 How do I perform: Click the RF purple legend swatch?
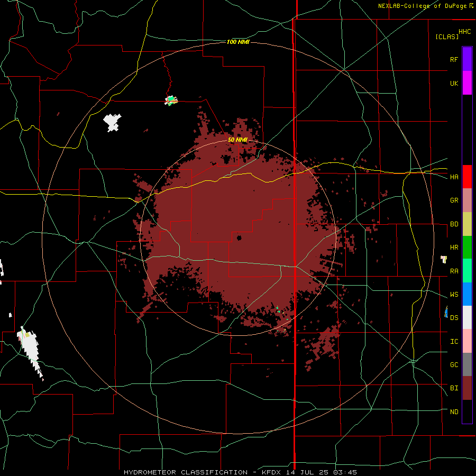click(467, 59)
